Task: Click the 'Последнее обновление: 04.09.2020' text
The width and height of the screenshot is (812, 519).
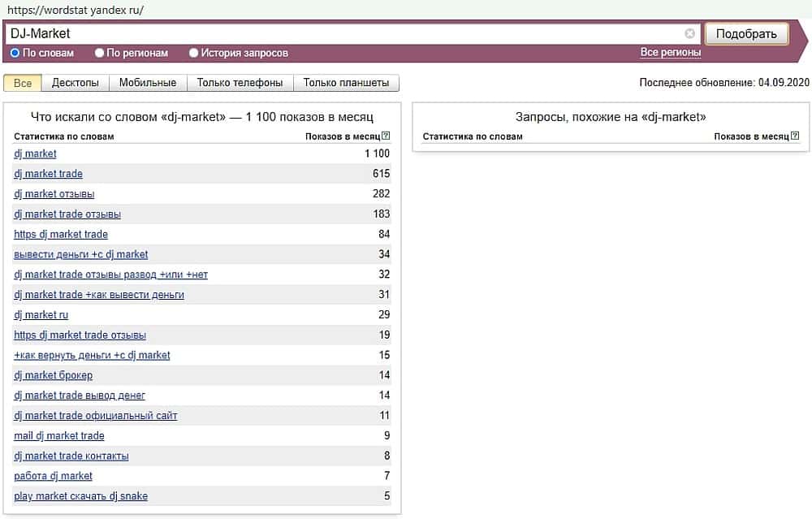Action: (x=724, y=83)
